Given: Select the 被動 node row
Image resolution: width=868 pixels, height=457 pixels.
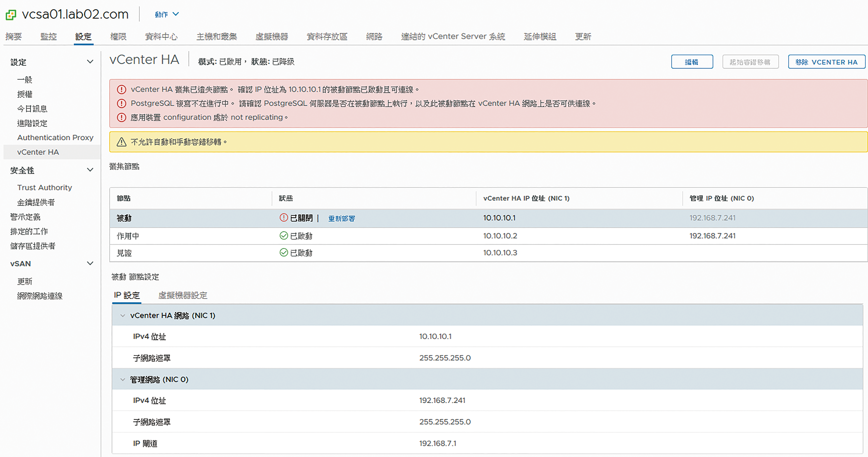Looking at the screenshot, I should [488, 218].
